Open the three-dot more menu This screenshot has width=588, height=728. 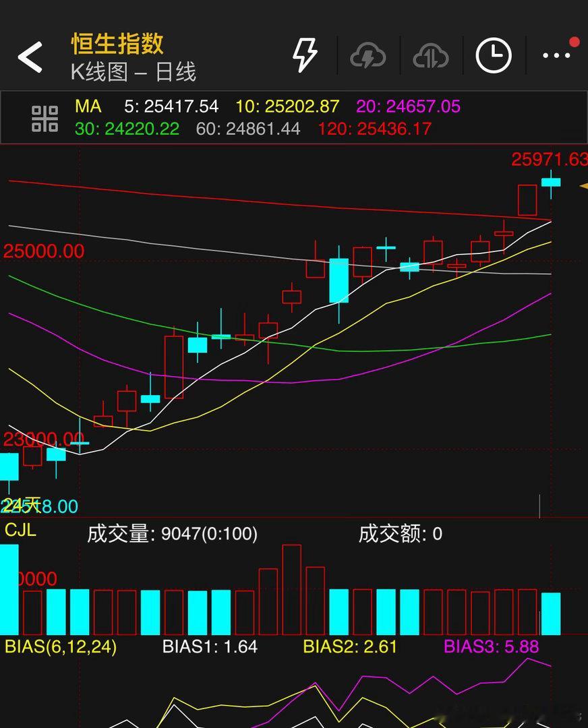pyautogui.click(x=556, y=55)
